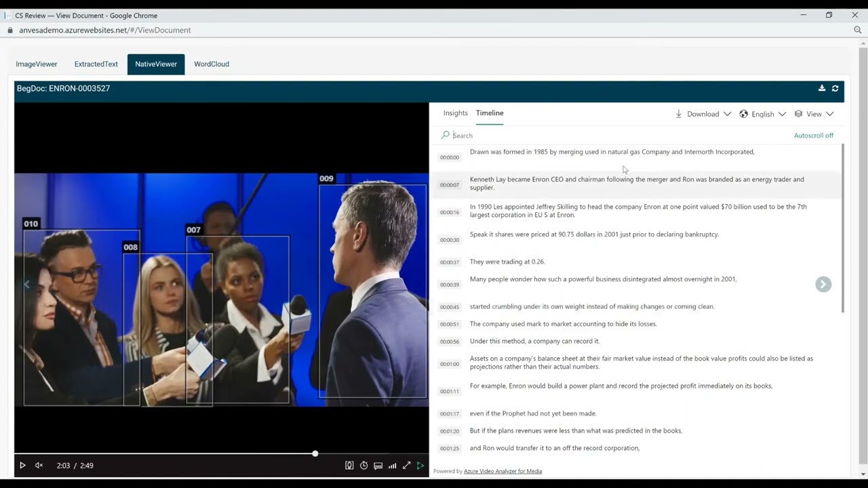Click the site lock icon in address bar
The height and width of the screenshot is (488, 868).
(9, 30)
